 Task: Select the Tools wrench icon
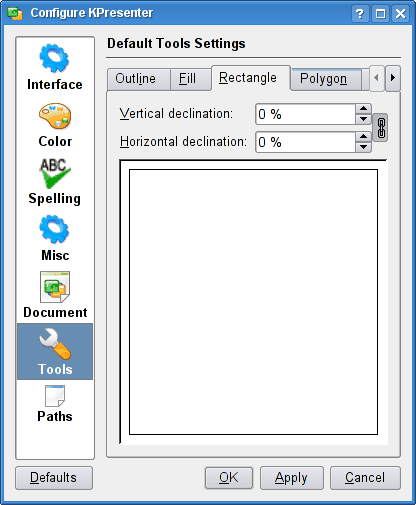coord(55,344)
